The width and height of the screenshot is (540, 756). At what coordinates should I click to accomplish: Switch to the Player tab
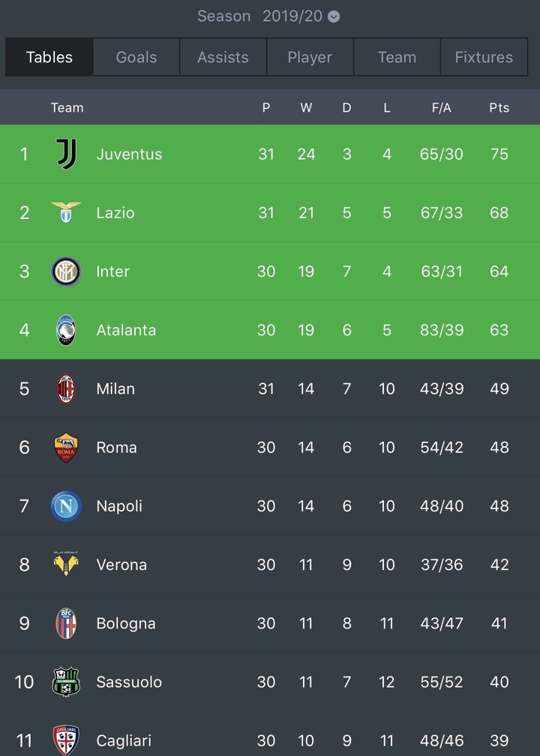click(310, 57)
